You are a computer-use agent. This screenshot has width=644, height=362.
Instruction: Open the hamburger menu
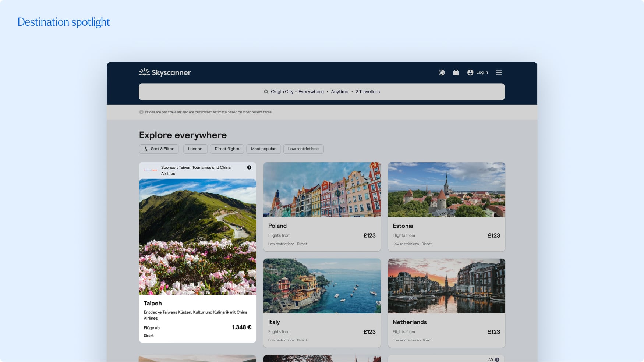coord(499,72)
